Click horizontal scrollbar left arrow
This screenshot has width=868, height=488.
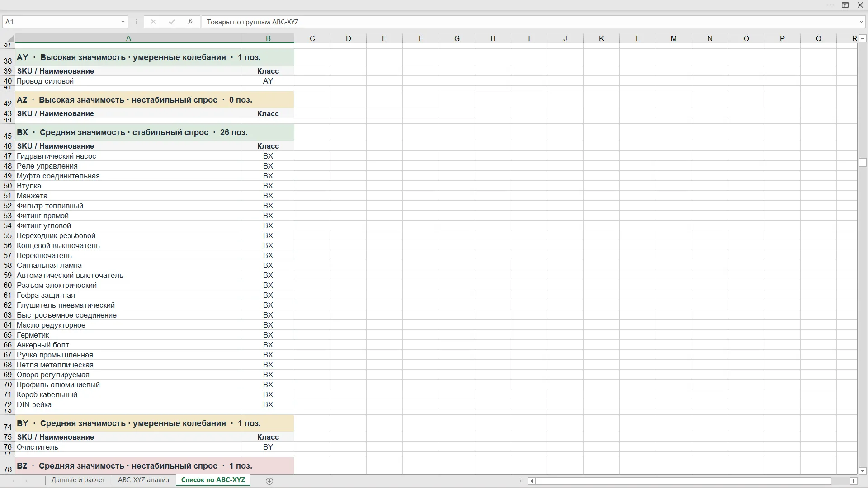[x=532, y=481]
